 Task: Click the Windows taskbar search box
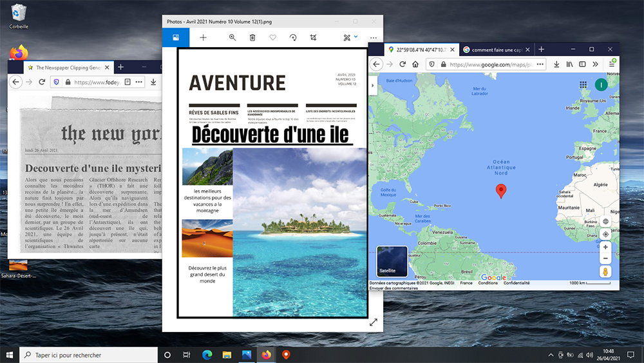88,355
